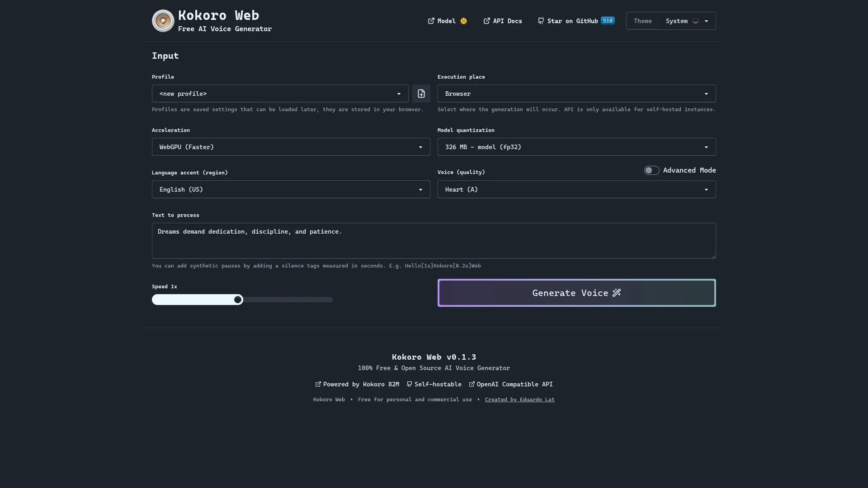This screenshot has width=868, height=488.
Task: Open the Model link in header
Action: pyautogui.click(x=447, y=21)
